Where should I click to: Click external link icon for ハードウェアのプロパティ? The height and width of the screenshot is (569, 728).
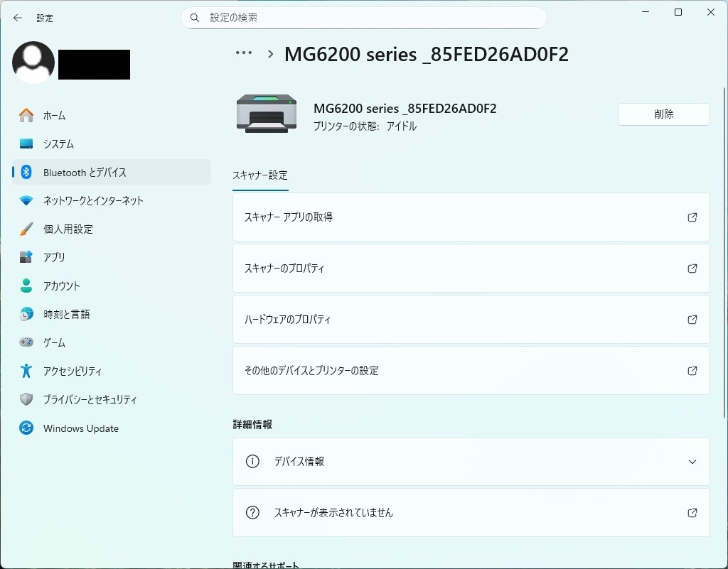(x=692, y=320)
